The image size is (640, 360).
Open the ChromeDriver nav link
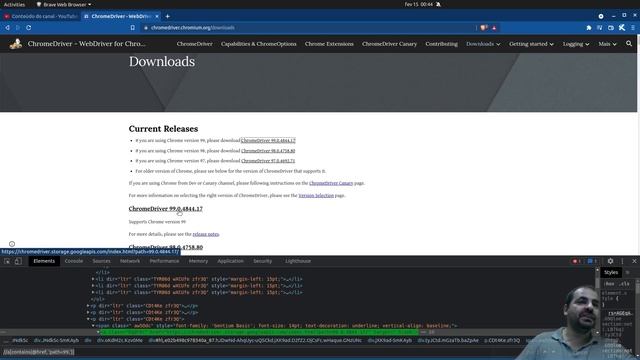click(194, 44)
